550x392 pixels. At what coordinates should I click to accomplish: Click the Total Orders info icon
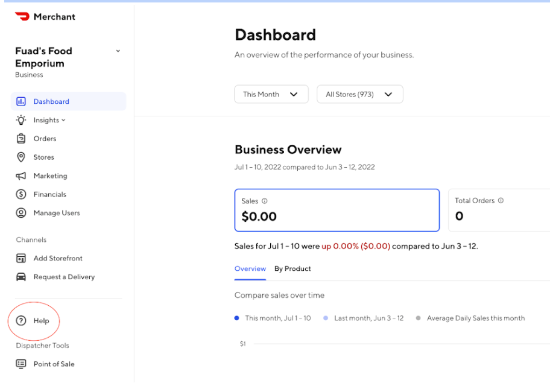point(501,201)
